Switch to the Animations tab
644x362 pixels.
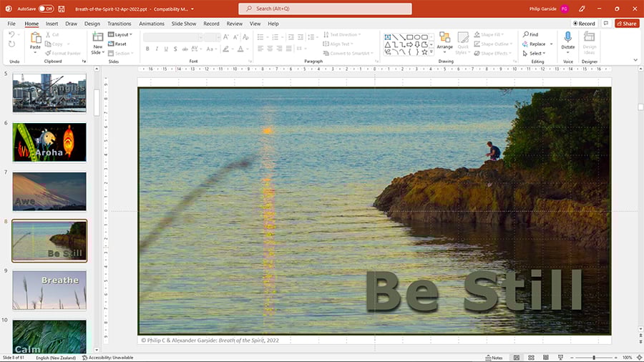point(152,24)
